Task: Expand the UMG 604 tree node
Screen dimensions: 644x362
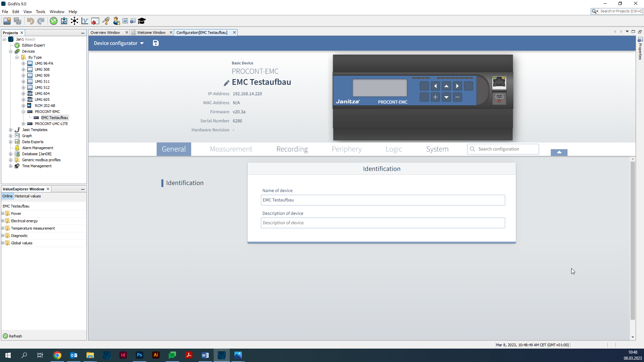Action: 23,94
